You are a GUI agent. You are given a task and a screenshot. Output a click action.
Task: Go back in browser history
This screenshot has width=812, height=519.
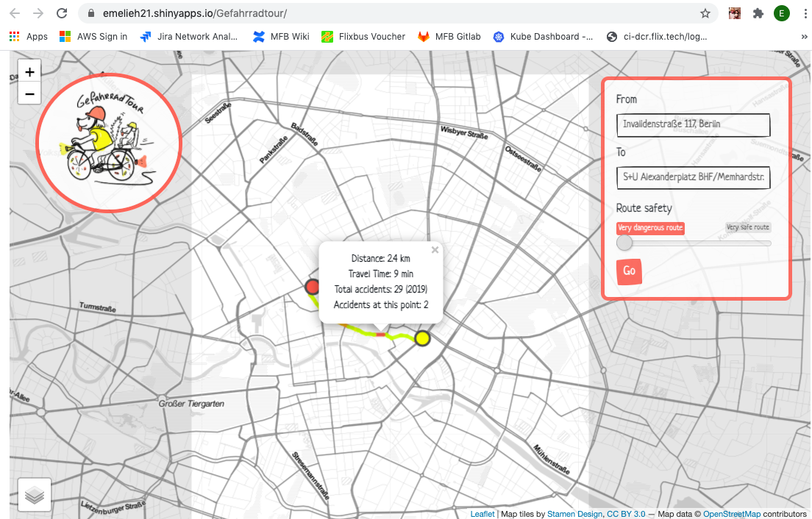point(15,13)
